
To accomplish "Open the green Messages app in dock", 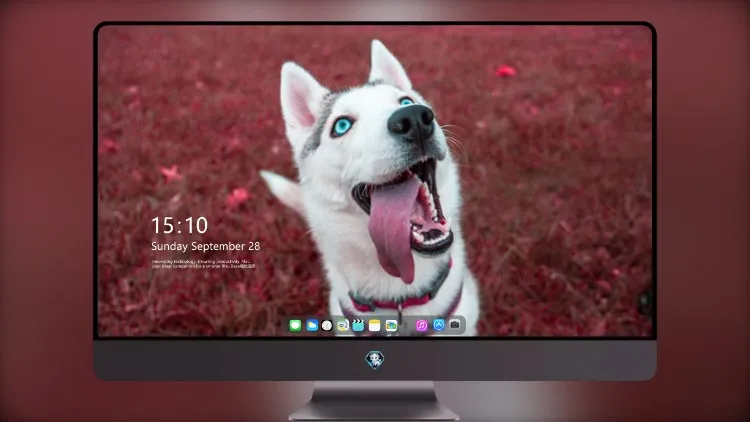I will [295, 325].
